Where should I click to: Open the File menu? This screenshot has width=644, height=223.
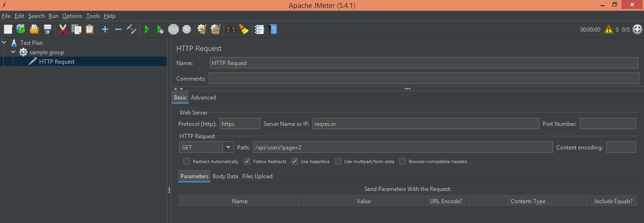click(6, 16)
